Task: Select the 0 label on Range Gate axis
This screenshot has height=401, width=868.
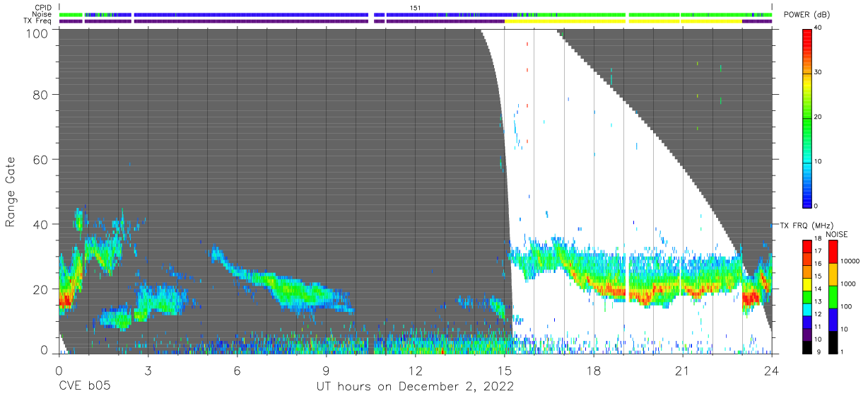Action: (x=45, y=349)
